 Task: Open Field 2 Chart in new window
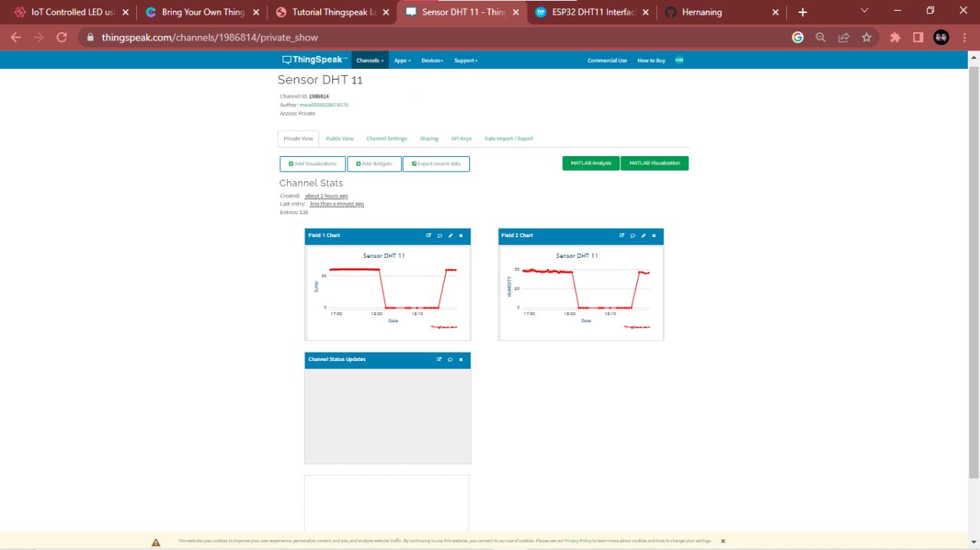pos(622,236)
